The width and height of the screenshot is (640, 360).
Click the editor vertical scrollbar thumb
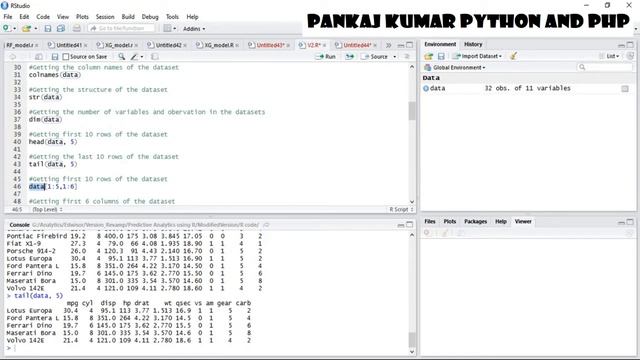point(412,111)
